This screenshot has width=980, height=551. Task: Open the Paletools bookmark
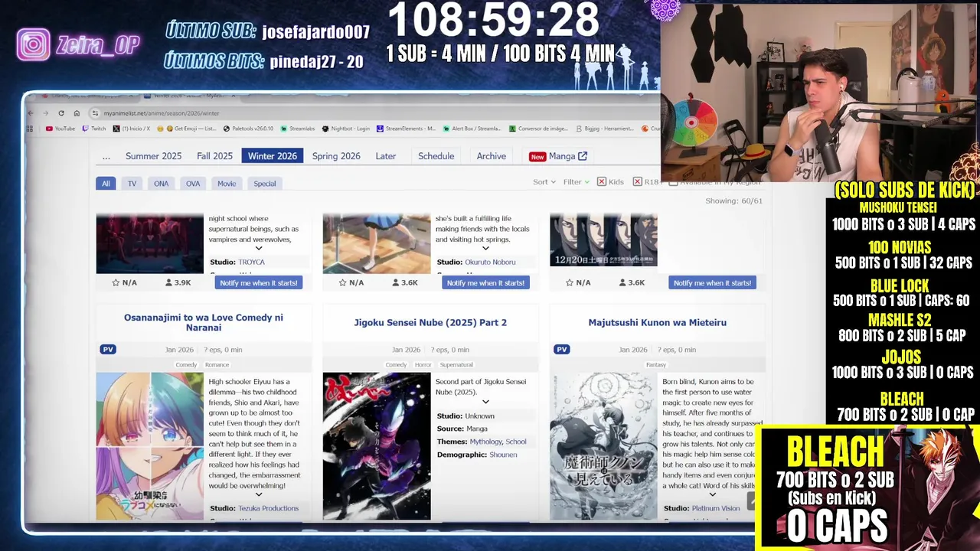(248, 129)
